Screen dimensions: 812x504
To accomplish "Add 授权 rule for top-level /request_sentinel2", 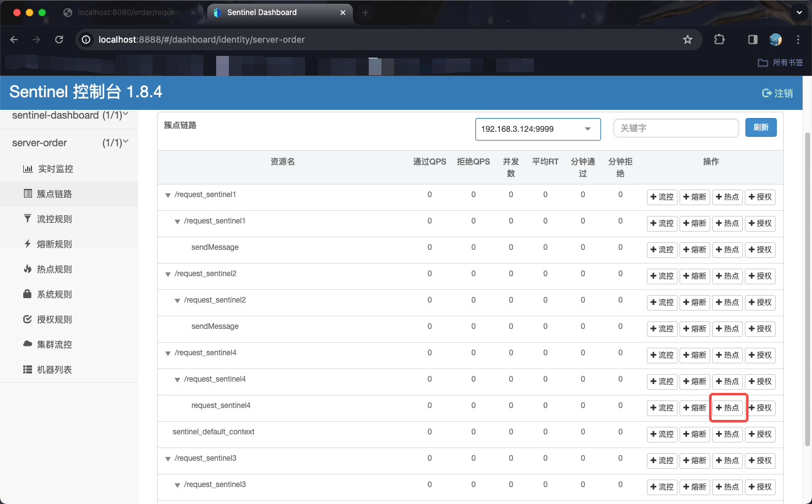I will (760, 276).
